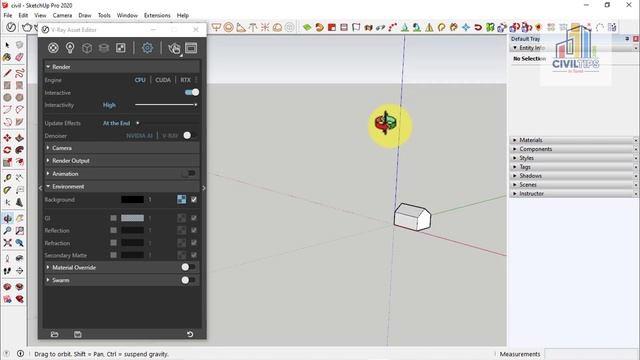The image size is (640, 360).
Task: Open the Draw menu
Action: (85, 16)
